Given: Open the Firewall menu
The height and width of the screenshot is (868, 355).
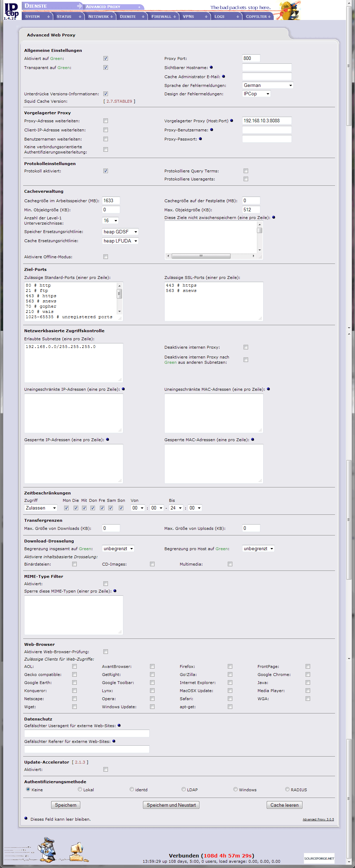Looking at the screenshot, I should pyautogui.click(x=163, y=16).
